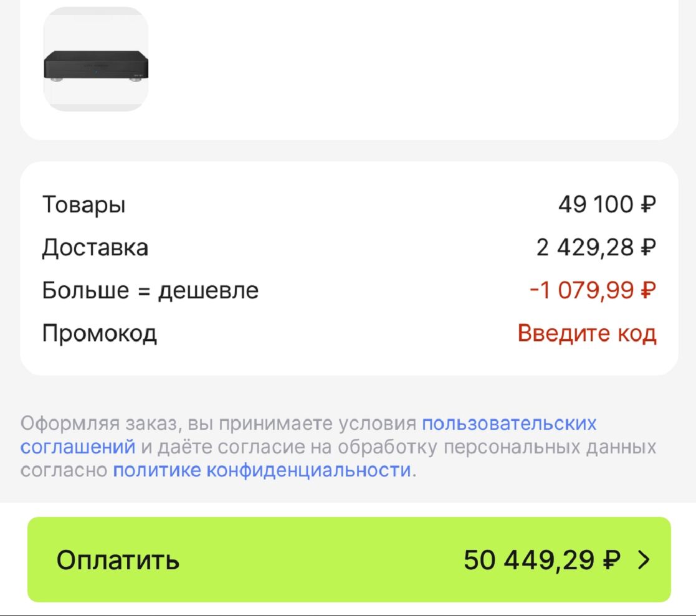Click the ruble sign beside the red discount
The height and width of the screenshot is (616, 696).
648,290
